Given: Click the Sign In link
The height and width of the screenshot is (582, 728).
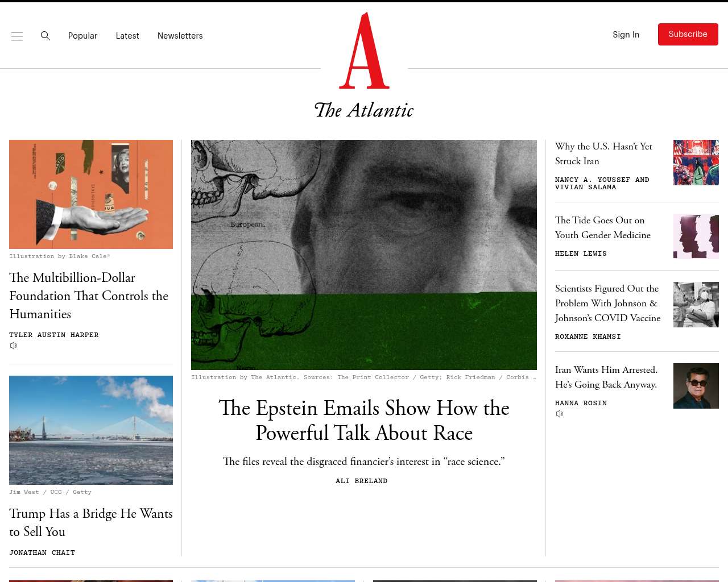Looking at the screenshot, I should [626, 35].
